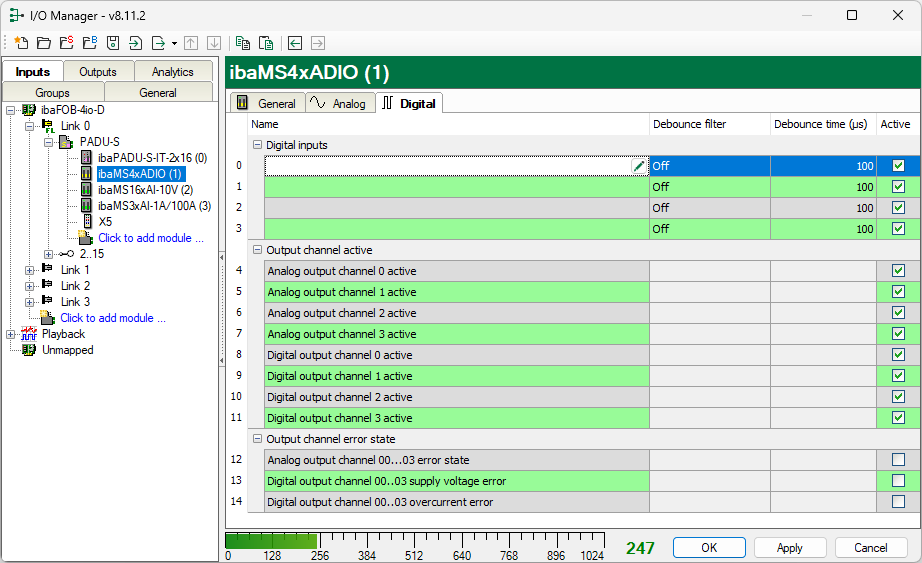Image resolution: width=922 pixels, height=563 pixels.
Task: Click the 'Click to add module' link under PADU-S
Action: point(150,238)
